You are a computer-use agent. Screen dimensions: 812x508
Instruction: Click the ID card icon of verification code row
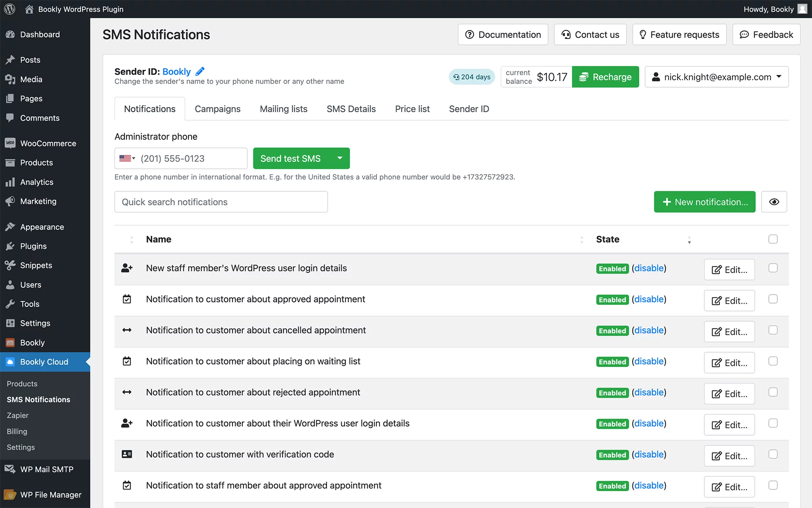pos(127,454)
